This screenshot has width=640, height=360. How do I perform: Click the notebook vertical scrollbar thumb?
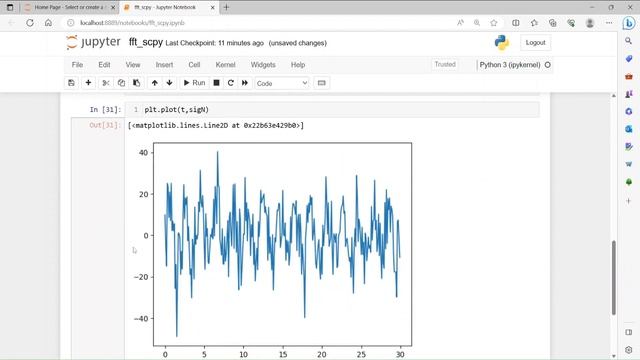613,278
